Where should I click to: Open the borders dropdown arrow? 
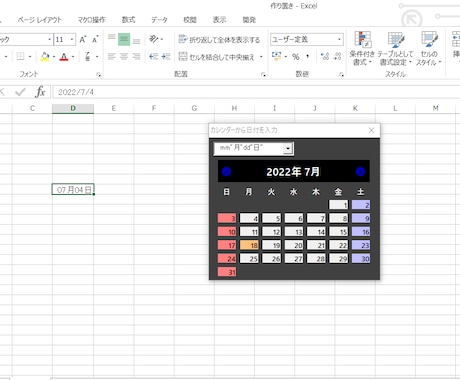click(30, 56)
